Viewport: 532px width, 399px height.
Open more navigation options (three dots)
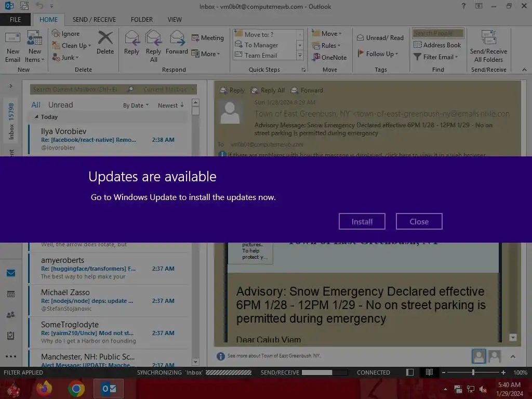11,356
